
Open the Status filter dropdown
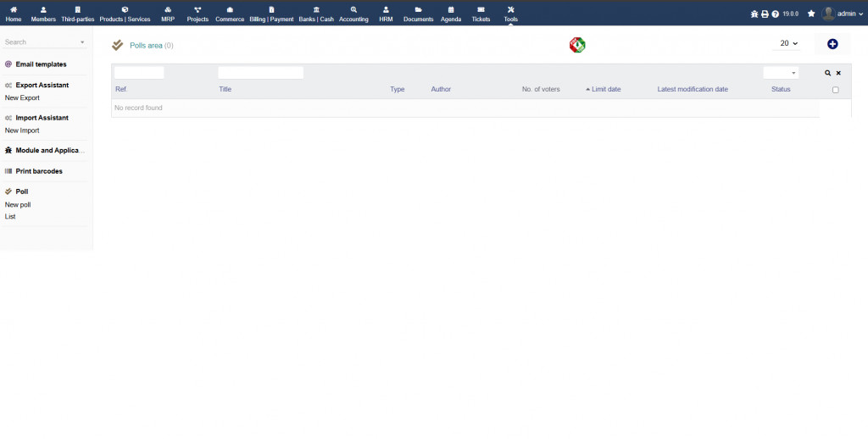click(781, 73)
